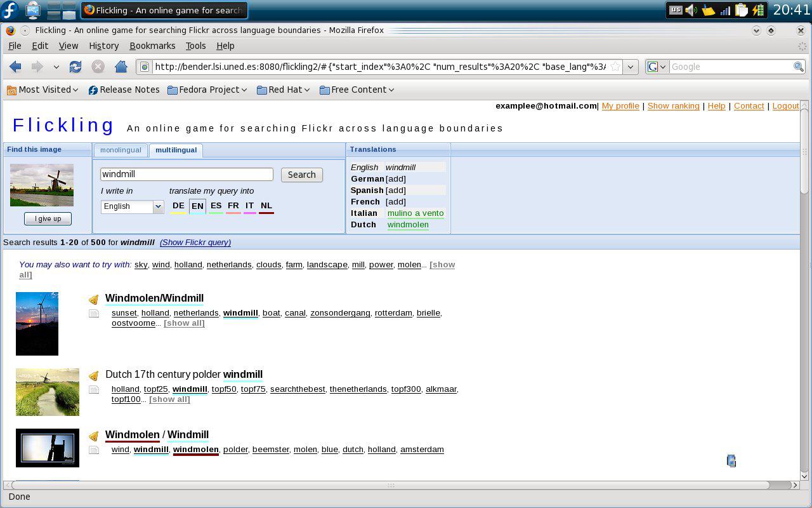The height and width of the screenshot is (508, 812).
Task: Reload the current page
Action: click(x=75, y=67)
